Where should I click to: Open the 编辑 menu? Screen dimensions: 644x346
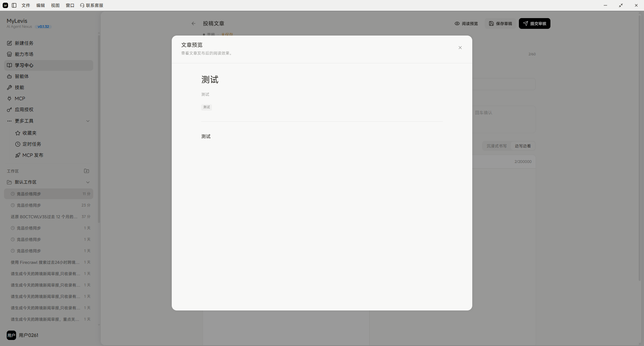41,5
